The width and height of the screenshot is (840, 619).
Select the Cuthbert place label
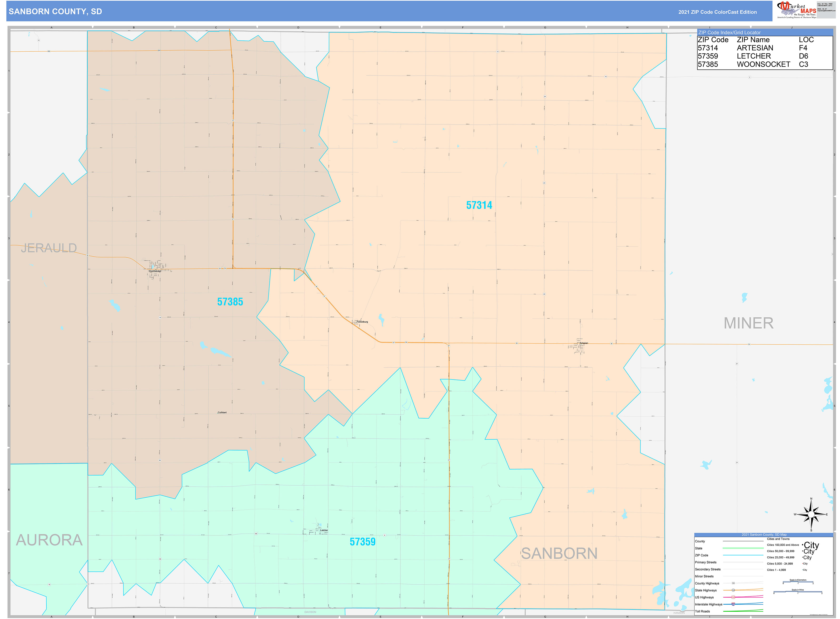point(223,413)
